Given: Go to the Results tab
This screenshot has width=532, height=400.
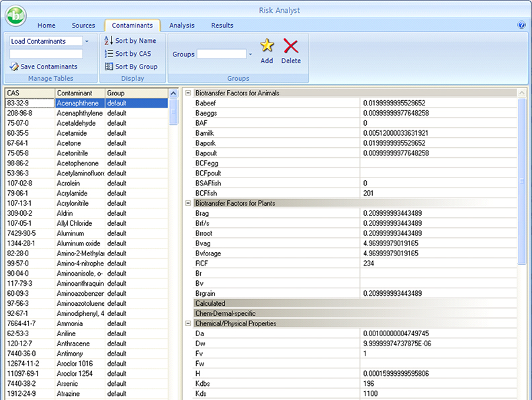Looking at the screenshot, I should coord(222,26).
